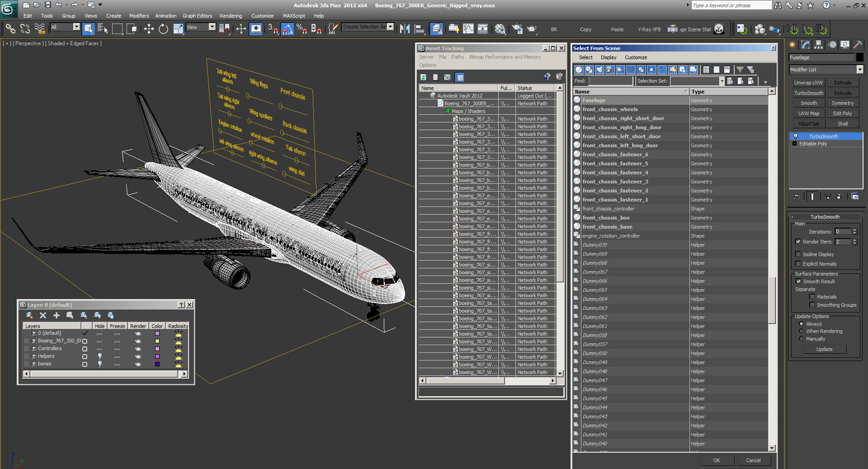Open the Display command panel tab
Screen dimensions: 868x469
[x=845, y=45]
